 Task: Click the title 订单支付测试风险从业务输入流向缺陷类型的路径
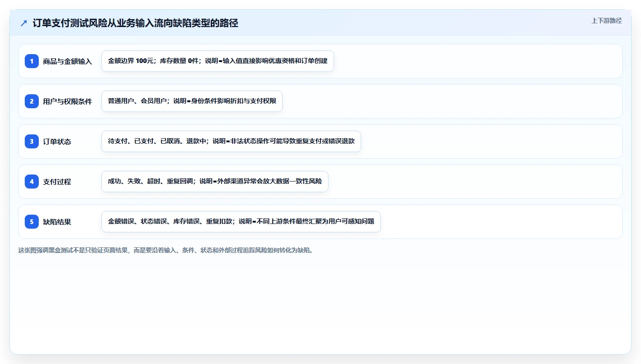coord(135,23)
